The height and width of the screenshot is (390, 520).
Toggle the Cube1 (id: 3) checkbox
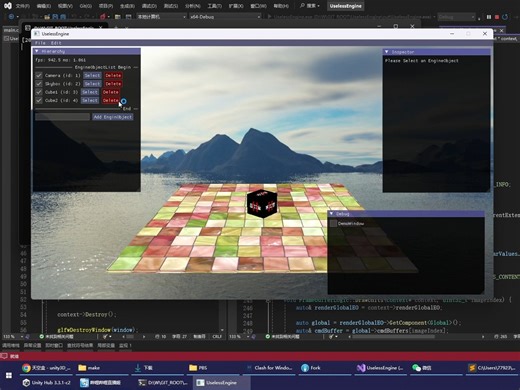[39, 92]
